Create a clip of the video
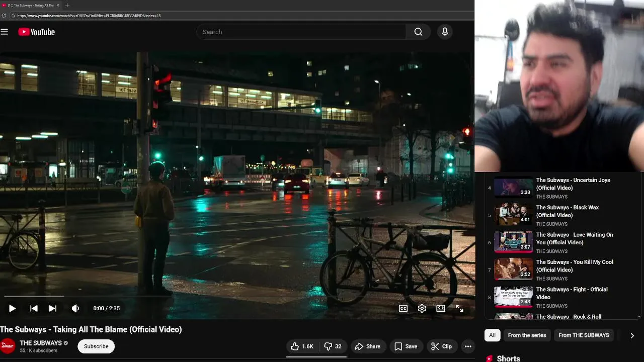This screenshot has width=644, height=362. [x=442, y=346]
